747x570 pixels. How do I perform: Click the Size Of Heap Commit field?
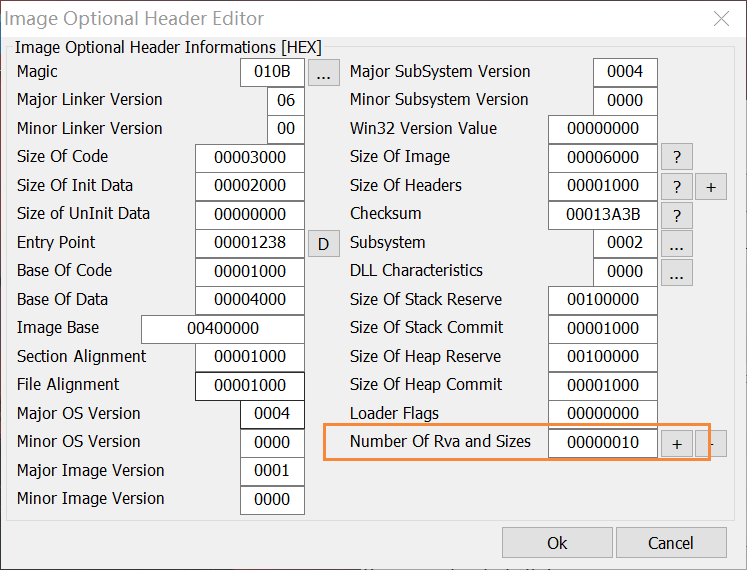point(603,386)
